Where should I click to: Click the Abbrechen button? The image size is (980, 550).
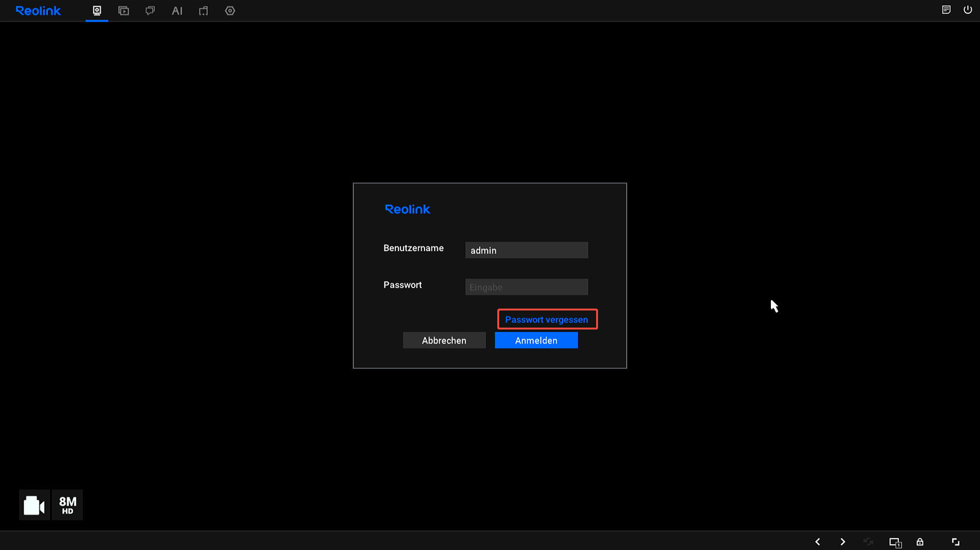tap(444, 340)
